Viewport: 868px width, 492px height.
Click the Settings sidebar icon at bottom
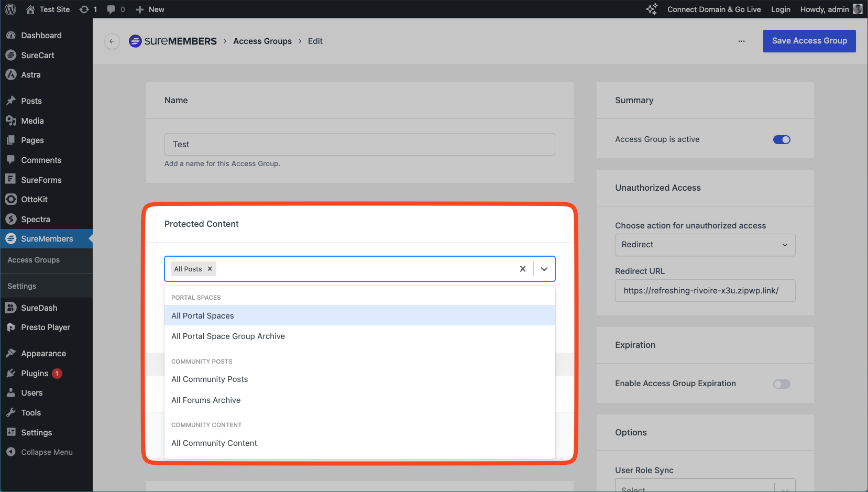(x=10, y=432)
